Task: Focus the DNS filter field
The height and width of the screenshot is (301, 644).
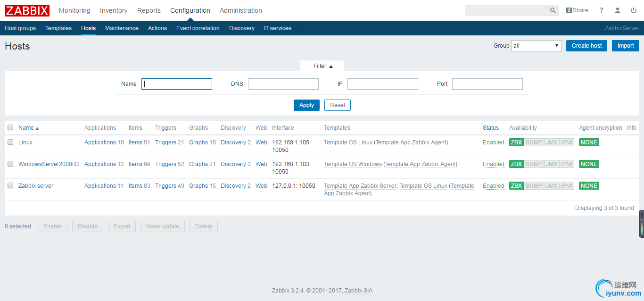Action: point(283,84)
